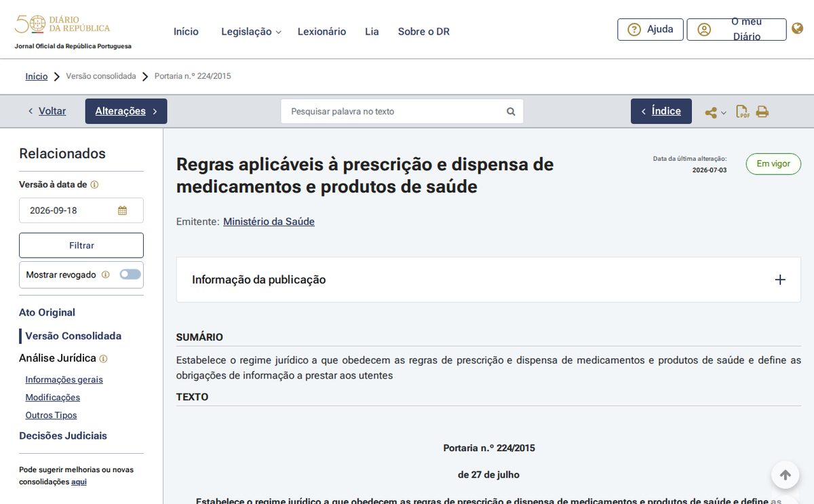Download the document as PDF

tap(743, 112)
